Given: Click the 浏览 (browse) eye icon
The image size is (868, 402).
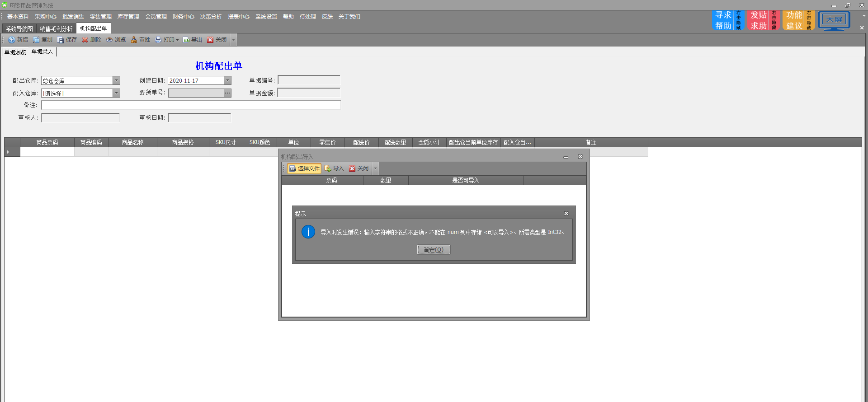Looking at the screenshot, I should 109,40.
